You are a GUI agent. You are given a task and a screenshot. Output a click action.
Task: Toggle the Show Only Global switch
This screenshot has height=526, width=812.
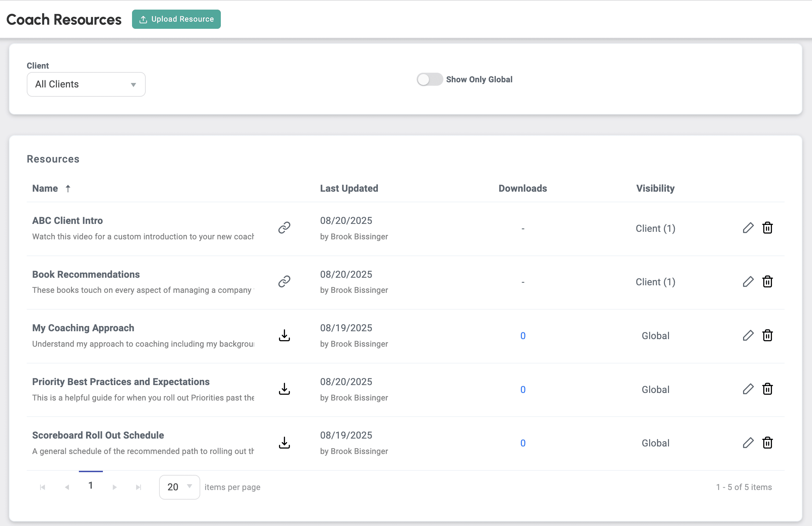[x=429, y=80]
